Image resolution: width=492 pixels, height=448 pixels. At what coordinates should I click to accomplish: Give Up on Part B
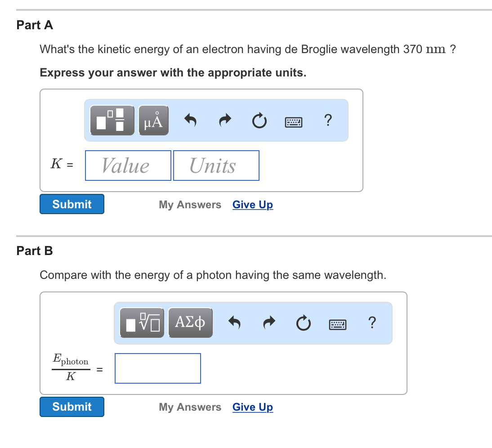point(252,407)
